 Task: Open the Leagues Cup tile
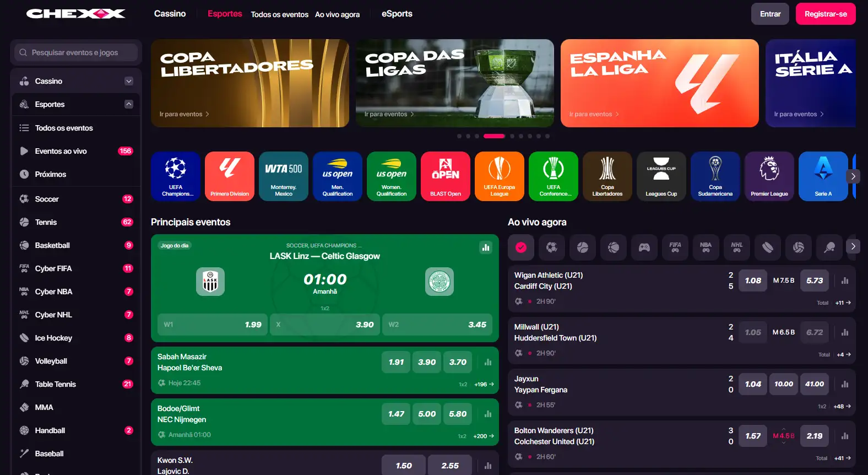tap(661, 176)
